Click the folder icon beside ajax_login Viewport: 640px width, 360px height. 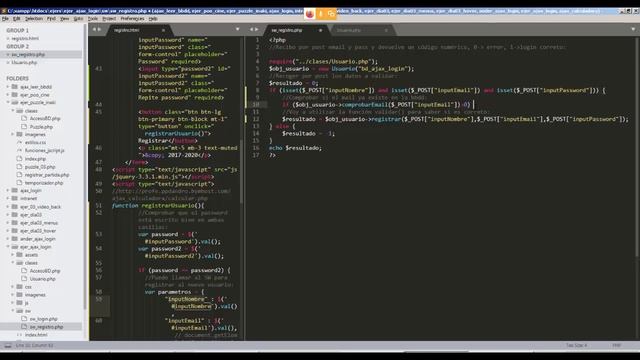click(x=15, y=191)
